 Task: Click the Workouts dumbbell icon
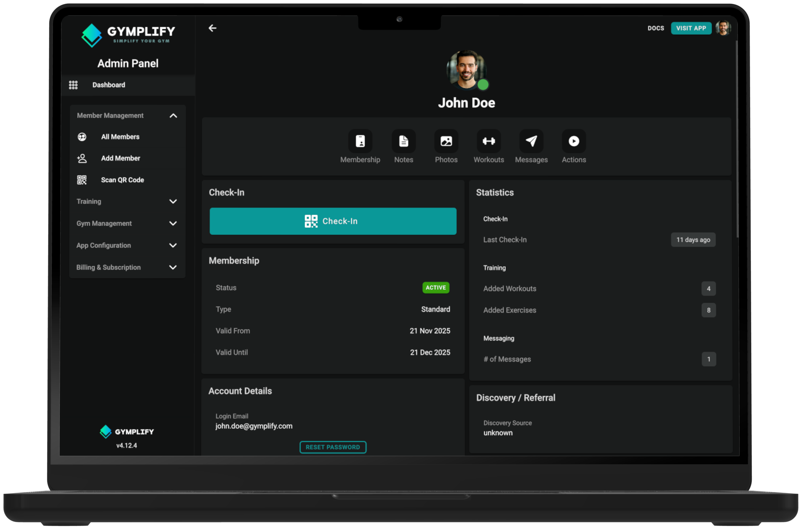(x=489, y=141)
